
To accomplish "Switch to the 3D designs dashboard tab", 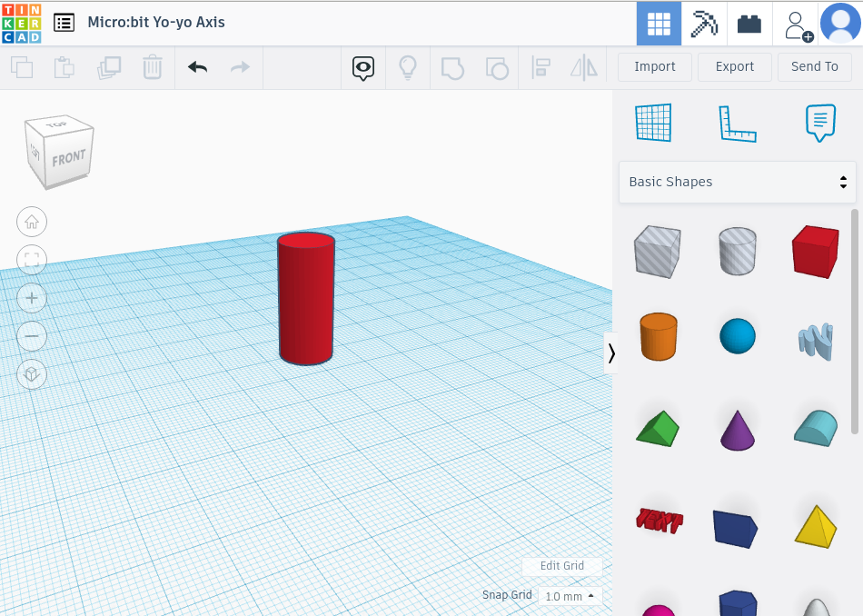I will [x=659, y=22].
